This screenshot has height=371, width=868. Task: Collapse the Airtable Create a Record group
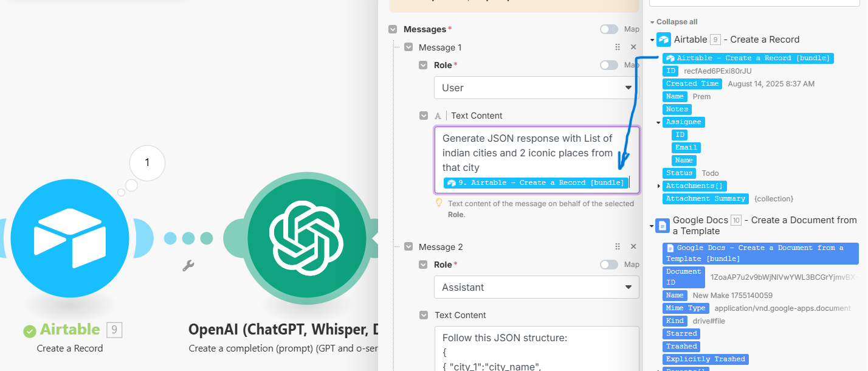[652, 40]
